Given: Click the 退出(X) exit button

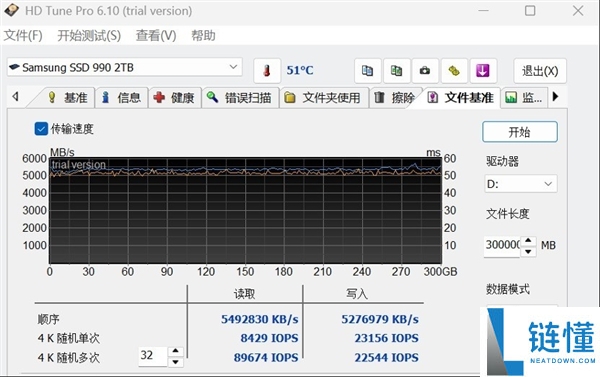Looking at the screenshot, I should coord(540,71).
